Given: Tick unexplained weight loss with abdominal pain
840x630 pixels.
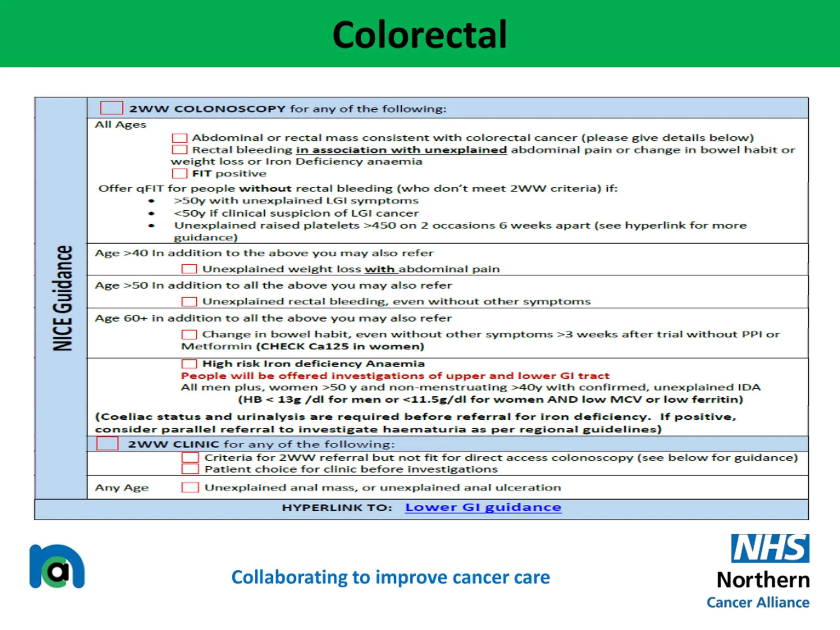Looking at the screenshot, I should pyautogui.click(x=189, y=269).
